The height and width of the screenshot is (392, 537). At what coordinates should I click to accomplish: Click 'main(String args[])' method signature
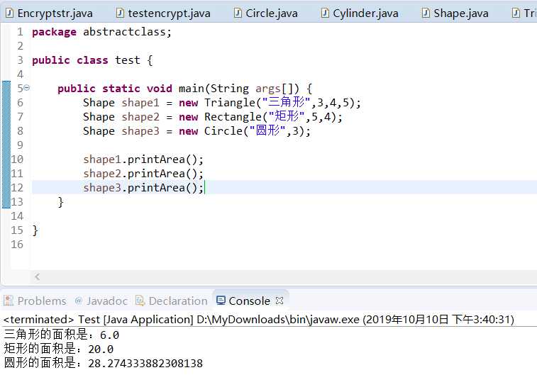coord(239,89)
